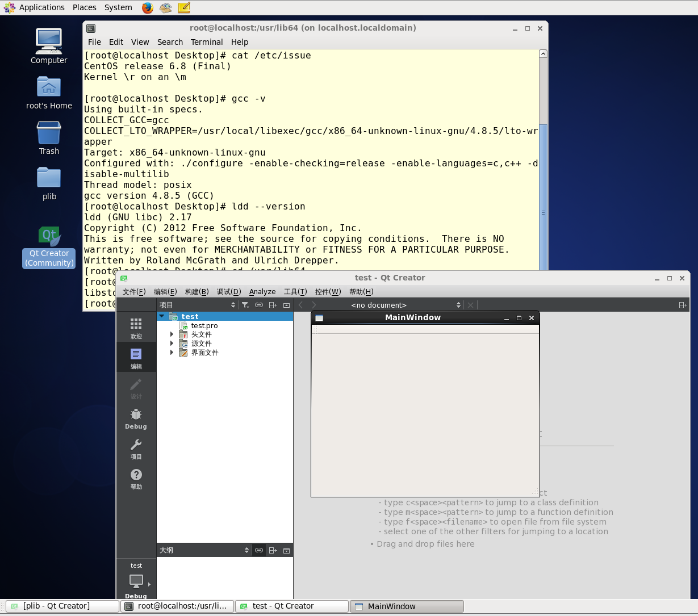
Task: Click split editor button at right of editor toolbar
Action: click(683, 305)
